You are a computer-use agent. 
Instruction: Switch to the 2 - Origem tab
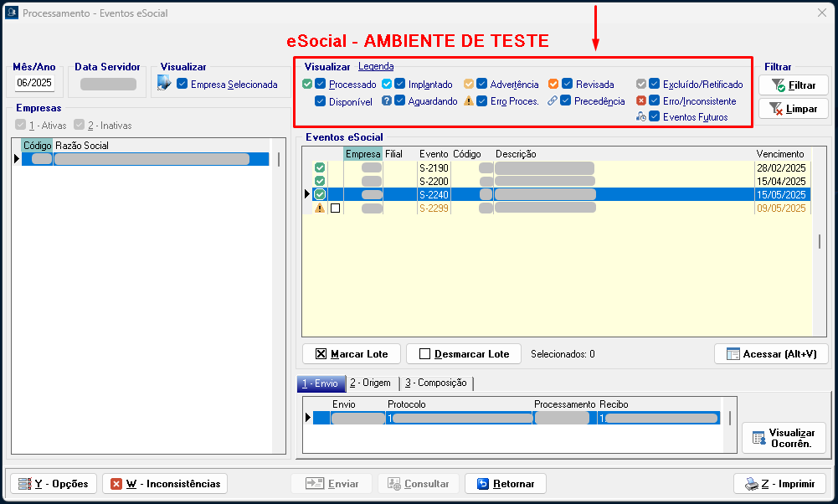[370, 383]
